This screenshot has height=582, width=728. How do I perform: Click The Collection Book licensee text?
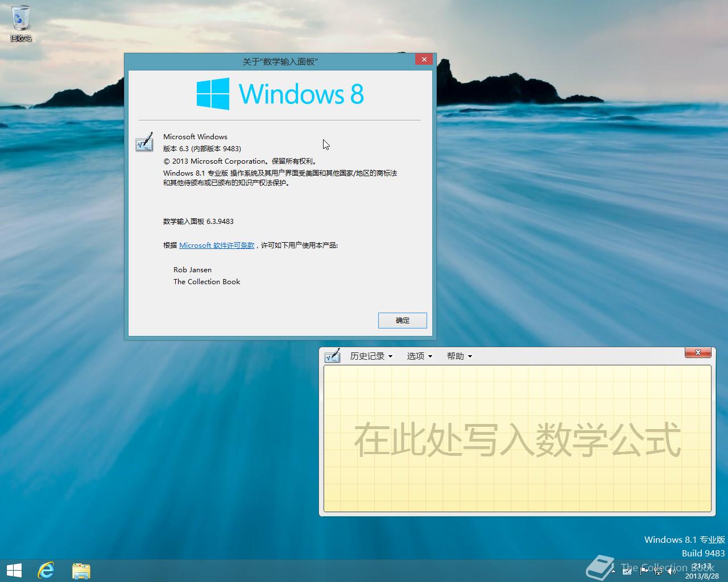[207, 282]
